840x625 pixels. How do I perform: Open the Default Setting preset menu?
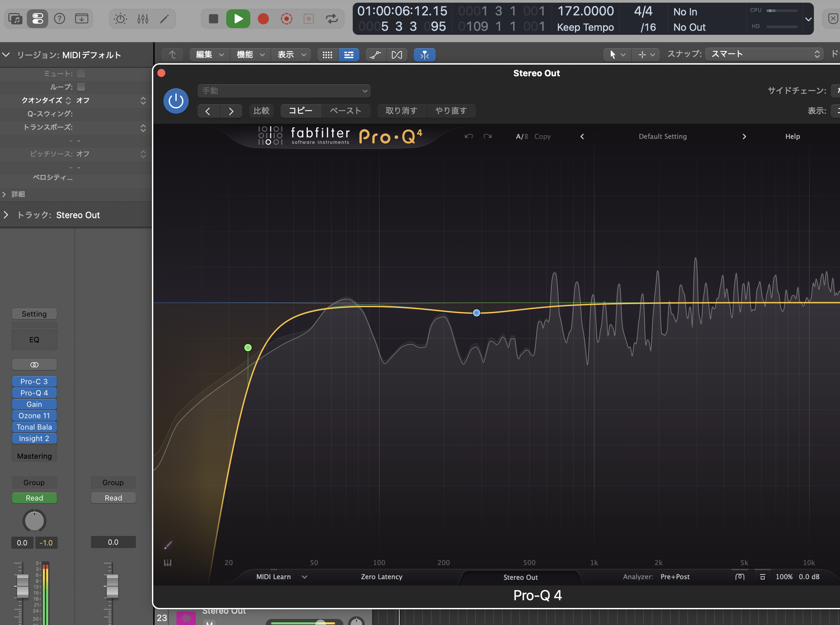point(663,137)
